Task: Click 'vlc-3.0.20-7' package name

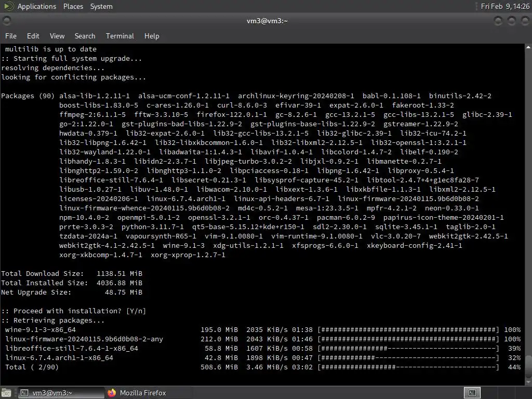Action: click(395, 236)
